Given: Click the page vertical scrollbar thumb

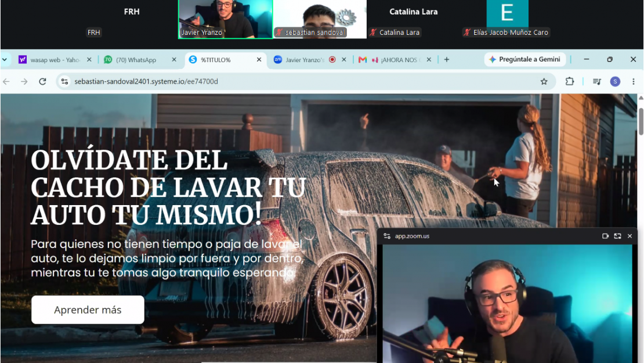Looking at the screenshot, I should coord(641,122).
